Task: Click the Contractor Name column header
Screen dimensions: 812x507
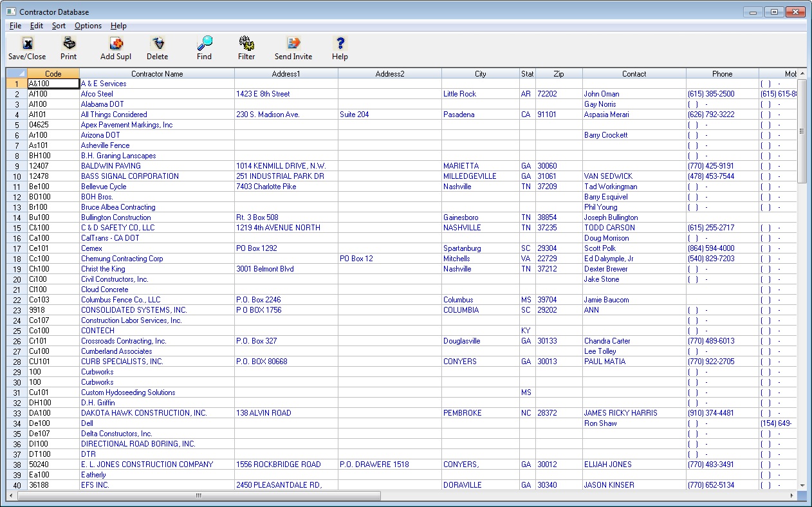Action: pos(157,73)
